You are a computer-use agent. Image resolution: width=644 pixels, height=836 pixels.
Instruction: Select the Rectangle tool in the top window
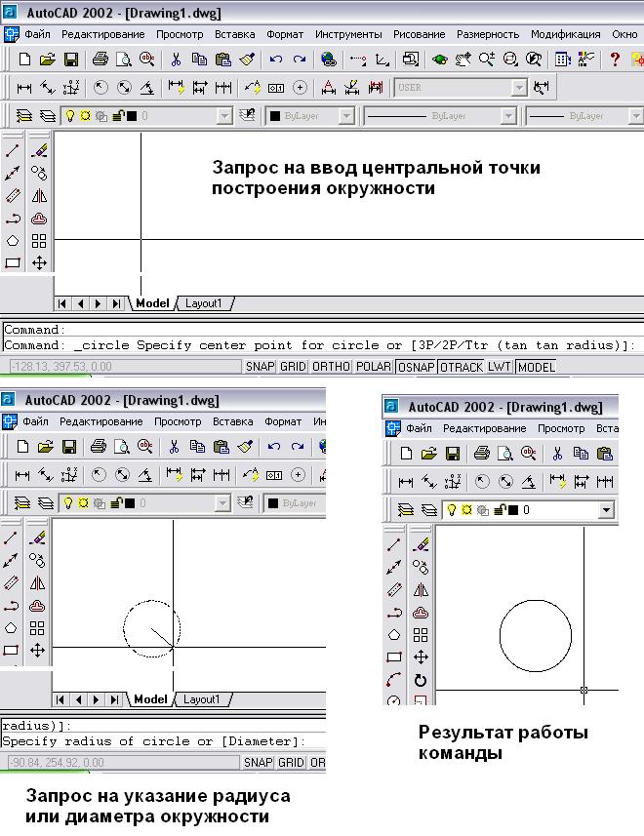(x=13, y=262)
